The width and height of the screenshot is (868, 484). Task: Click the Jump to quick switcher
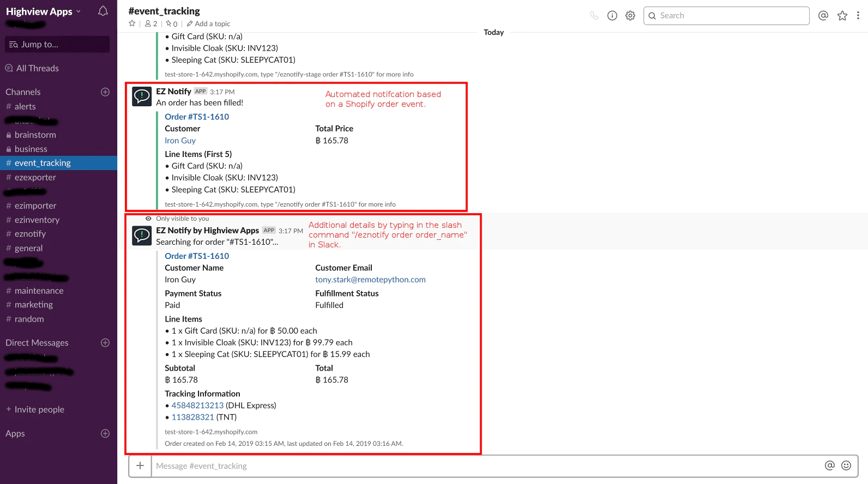tap(57, 44)
